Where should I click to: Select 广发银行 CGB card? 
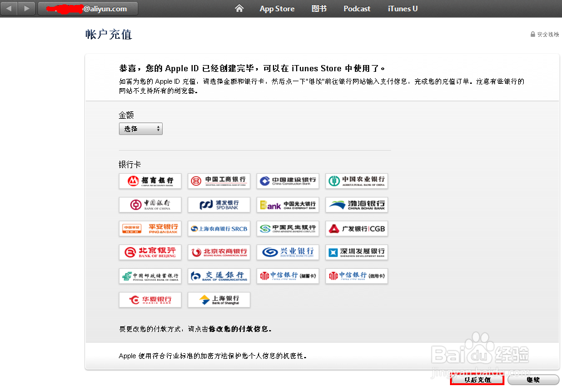coord(357,228)
